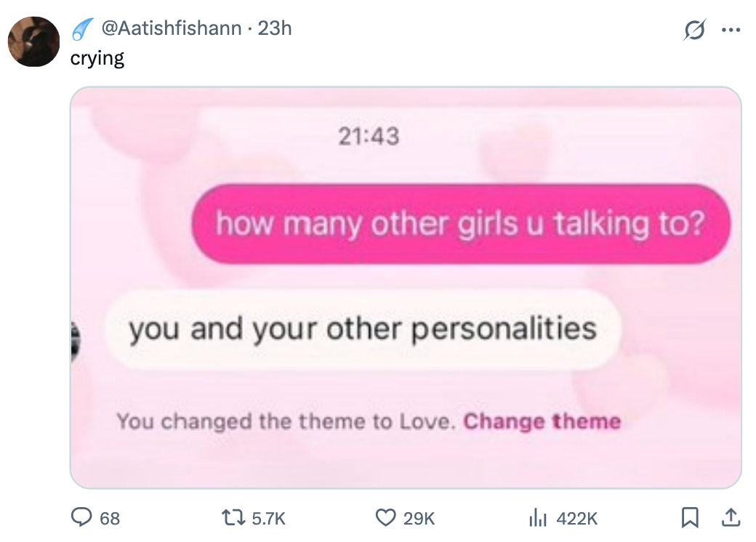Bookmark this tweet
Image resolution: width=756 pixels, height=542 pixels.
[689, 517]
